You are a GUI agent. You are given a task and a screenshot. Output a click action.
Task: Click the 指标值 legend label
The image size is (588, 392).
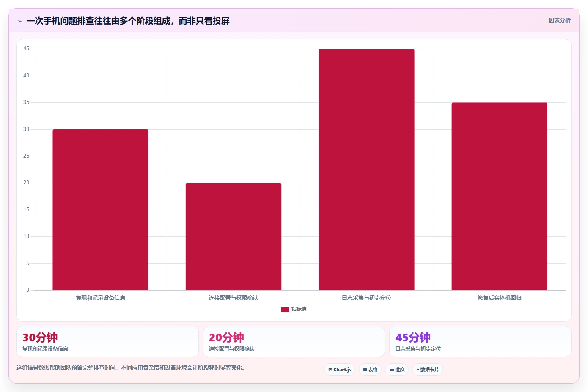pos(299,310)
